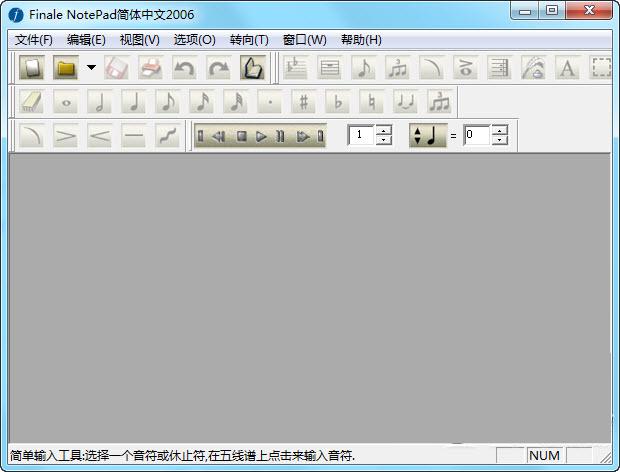This screenshot has height=472, width=620.
Task: Choose the eighth note duration
Action: coord(168,102)
